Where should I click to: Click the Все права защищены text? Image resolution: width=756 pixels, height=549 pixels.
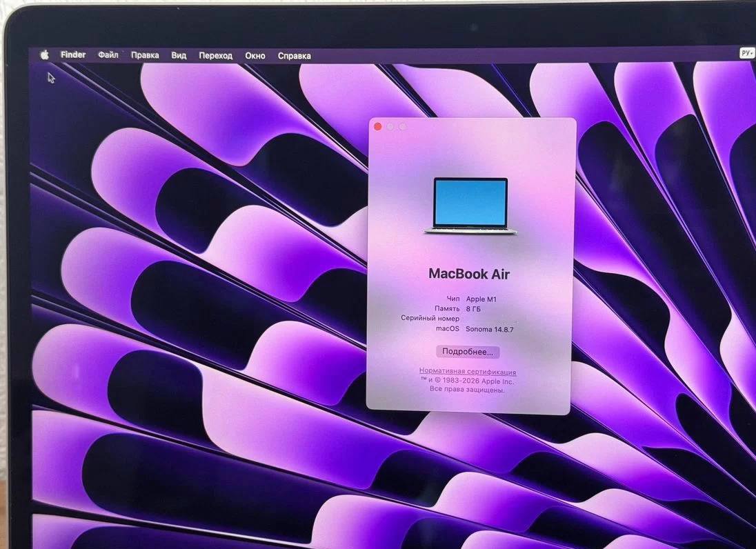pyautogui.click(x=467, y=390)
